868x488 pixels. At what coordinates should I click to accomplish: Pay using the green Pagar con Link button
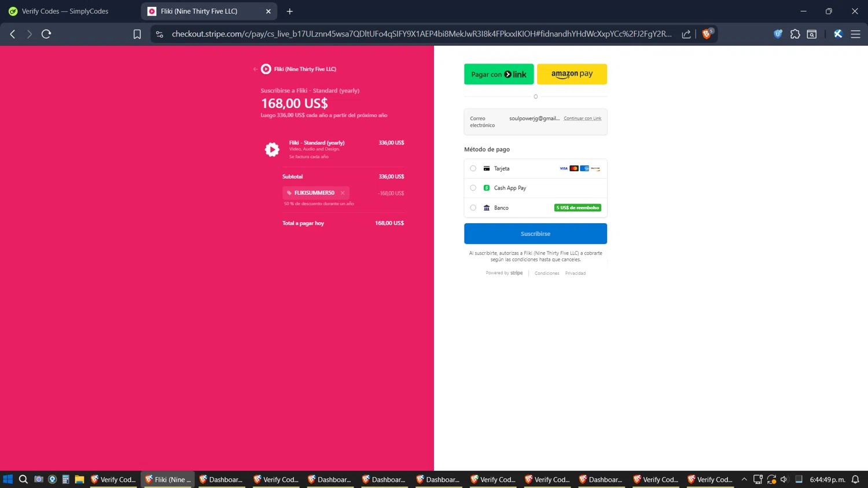pos(499,74)
